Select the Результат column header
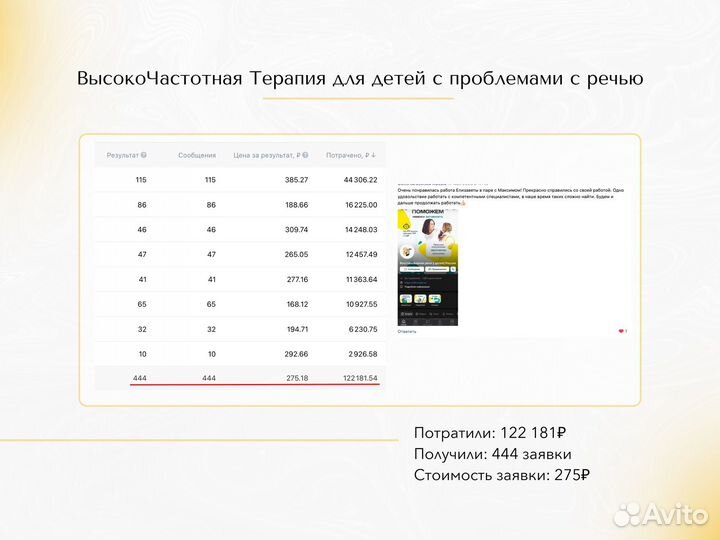 click(123, 155)
